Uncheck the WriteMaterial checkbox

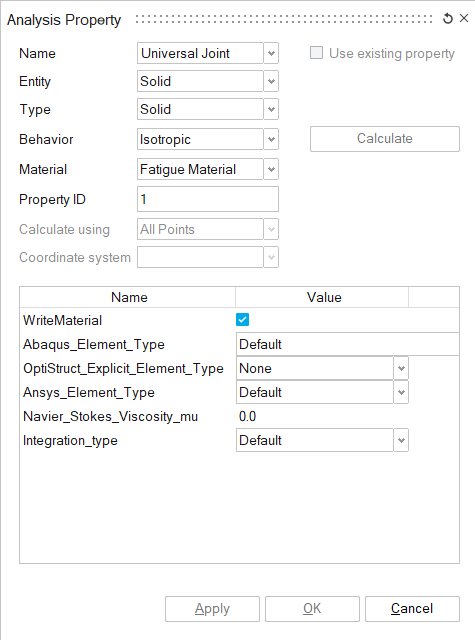242,320
